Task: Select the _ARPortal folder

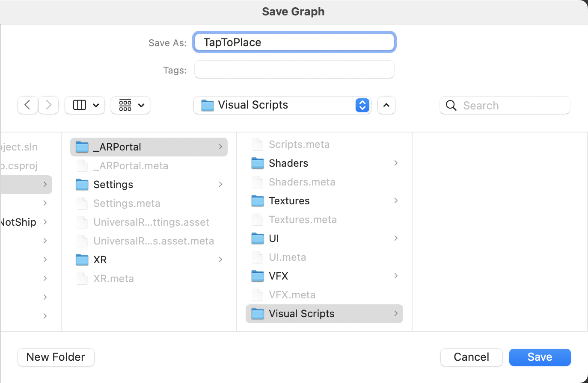Action: 148,147
